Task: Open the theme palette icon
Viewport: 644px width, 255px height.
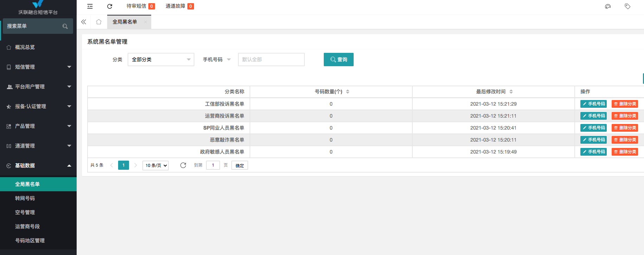Action: (x=608, y=6)
